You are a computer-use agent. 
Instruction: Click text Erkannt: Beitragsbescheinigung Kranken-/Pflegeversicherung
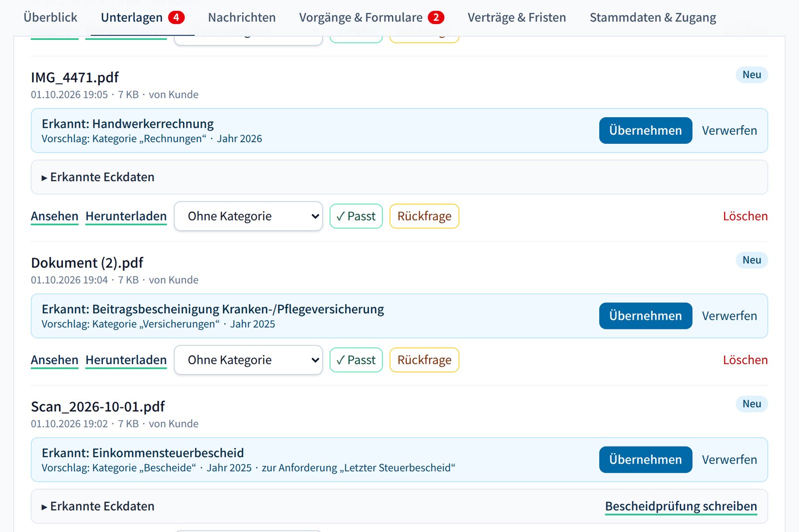(213, 309)
